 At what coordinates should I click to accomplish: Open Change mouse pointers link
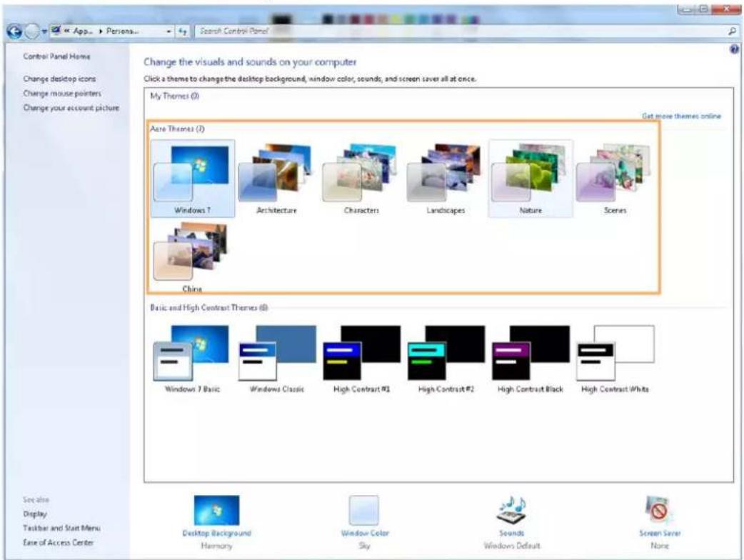click(62, 94)
